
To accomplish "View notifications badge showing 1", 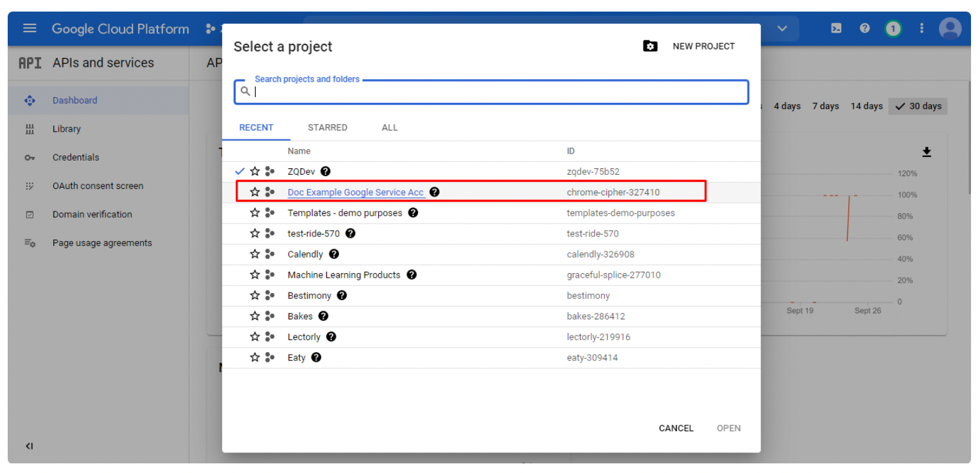I will point(893,29).
